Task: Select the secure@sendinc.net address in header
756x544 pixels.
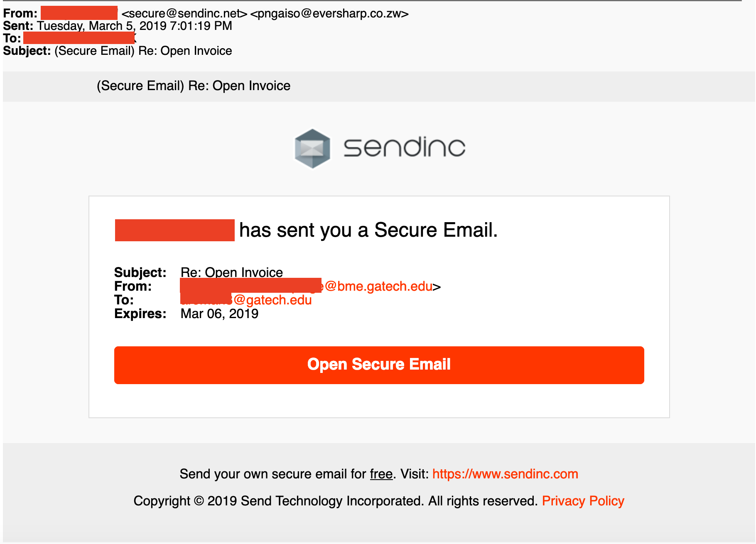Action: click(x=184, y=14)
